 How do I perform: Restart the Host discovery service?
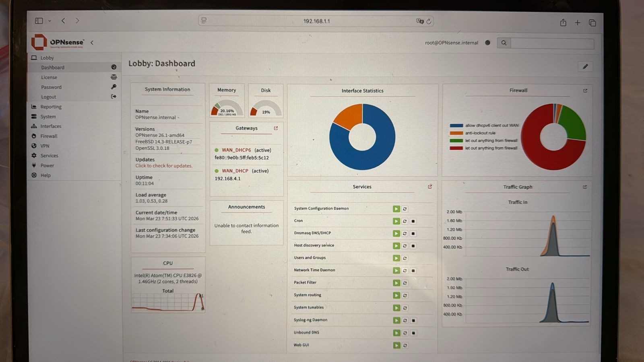(x=405, y=246)
